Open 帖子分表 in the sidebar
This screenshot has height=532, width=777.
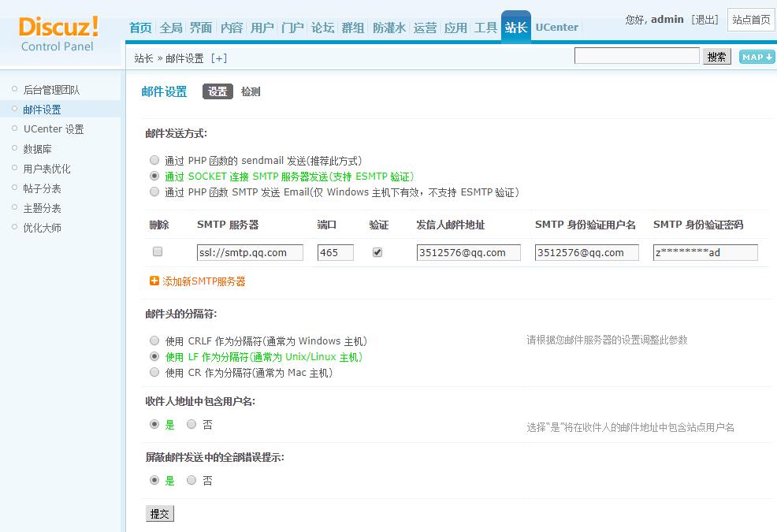coord(42,188)
